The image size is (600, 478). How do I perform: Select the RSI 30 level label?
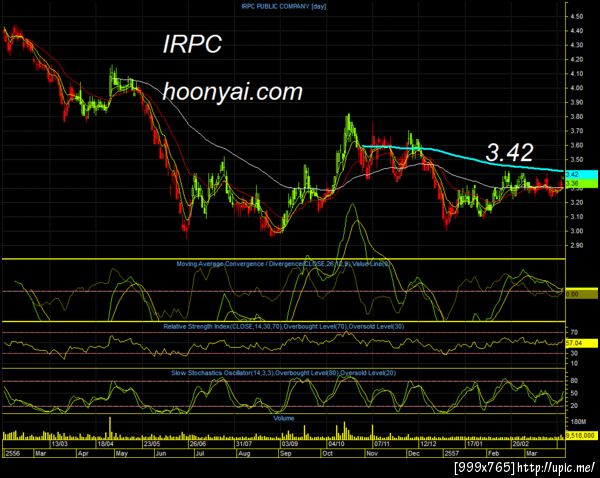(574, 354)
